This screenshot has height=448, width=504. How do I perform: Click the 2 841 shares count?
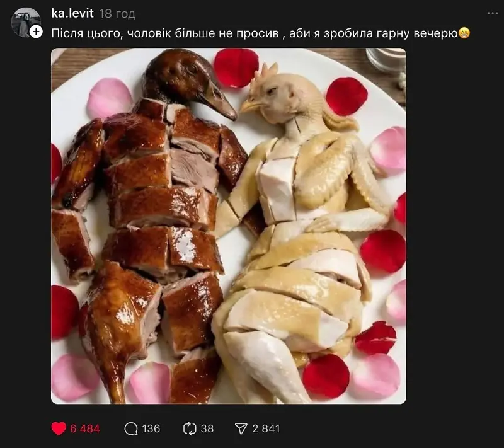266,428
